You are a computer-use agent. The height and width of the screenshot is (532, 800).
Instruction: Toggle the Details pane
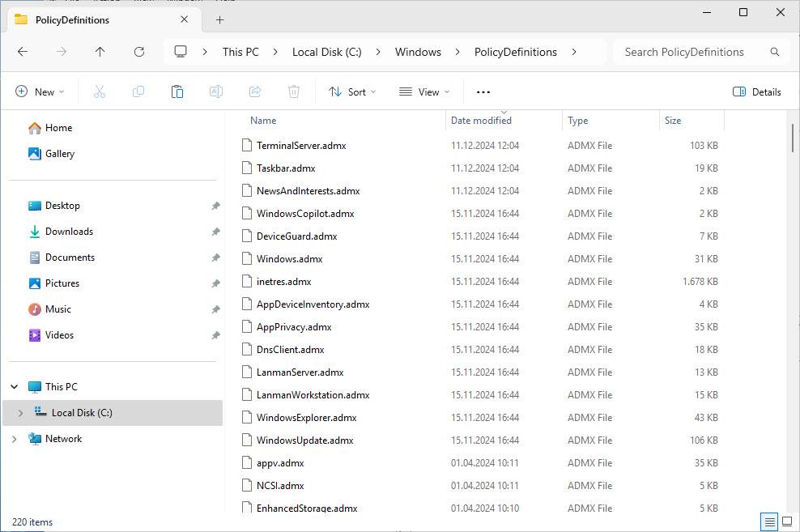(x=757, y=92)
